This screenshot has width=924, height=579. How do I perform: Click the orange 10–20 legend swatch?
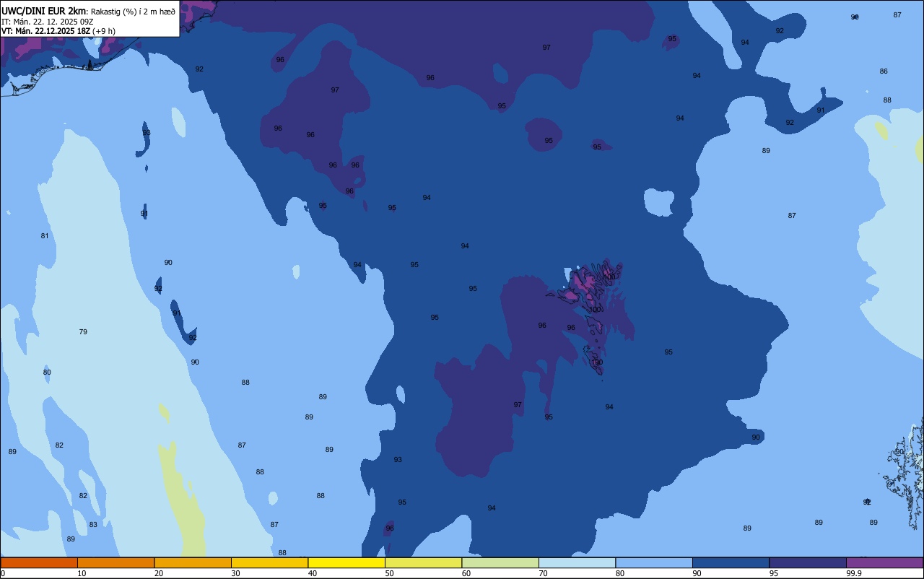(115, 562)
